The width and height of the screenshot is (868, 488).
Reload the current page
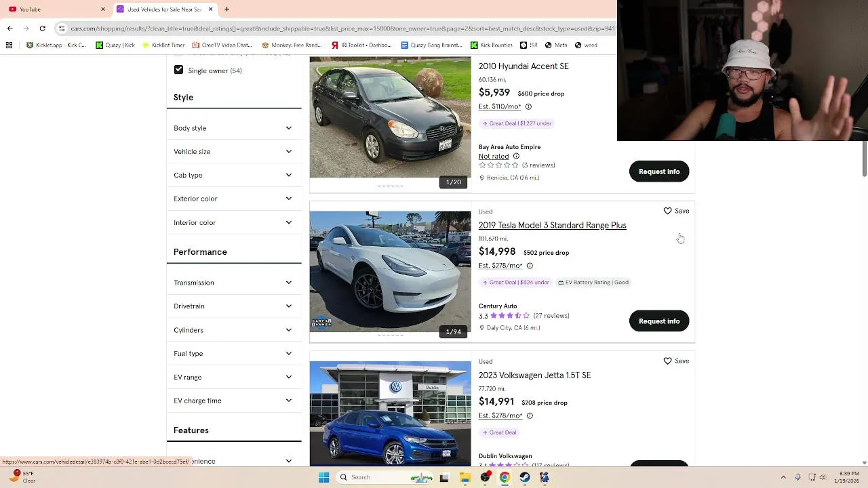(42, 28)
